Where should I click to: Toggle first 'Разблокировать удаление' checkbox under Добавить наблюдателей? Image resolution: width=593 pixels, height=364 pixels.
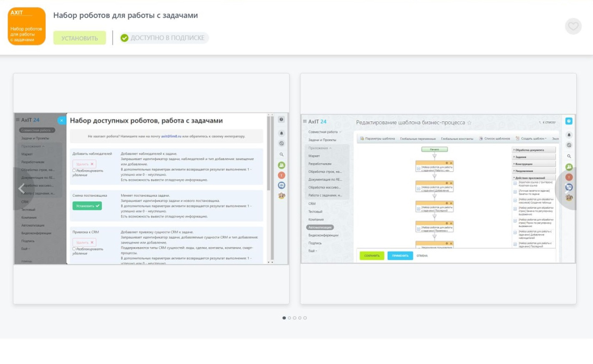click(74, 170)
